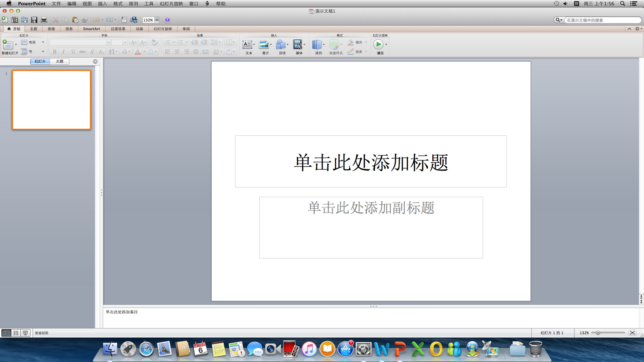Click the 形状 shapes icon

point(281,45)
